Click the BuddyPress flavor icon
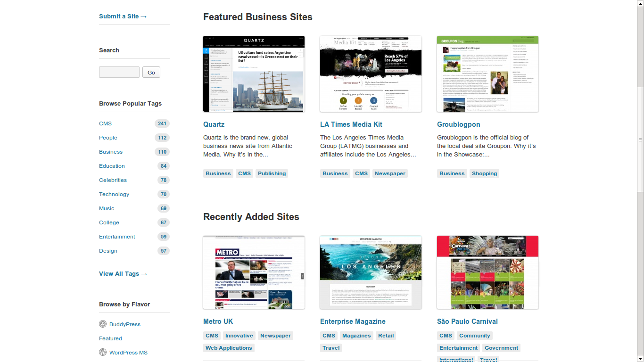 [x=103, y=324]
